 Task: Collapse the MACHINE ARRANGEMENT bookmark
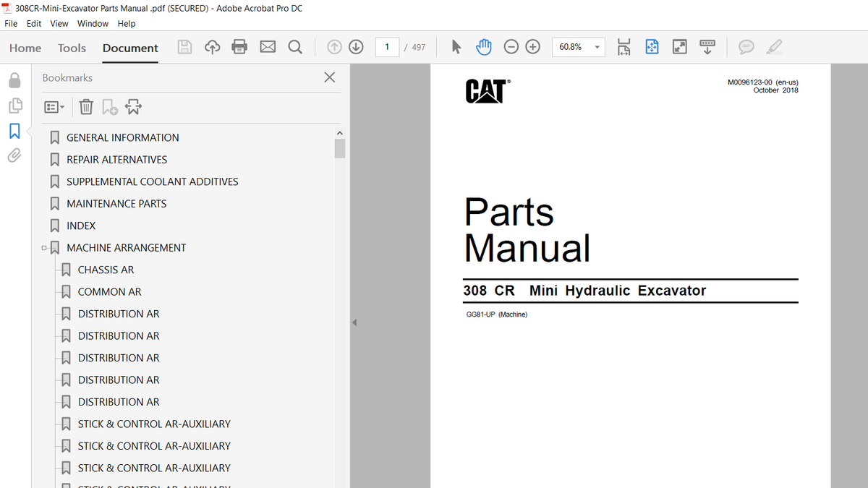pyautogui.click(x=44, y=248)
